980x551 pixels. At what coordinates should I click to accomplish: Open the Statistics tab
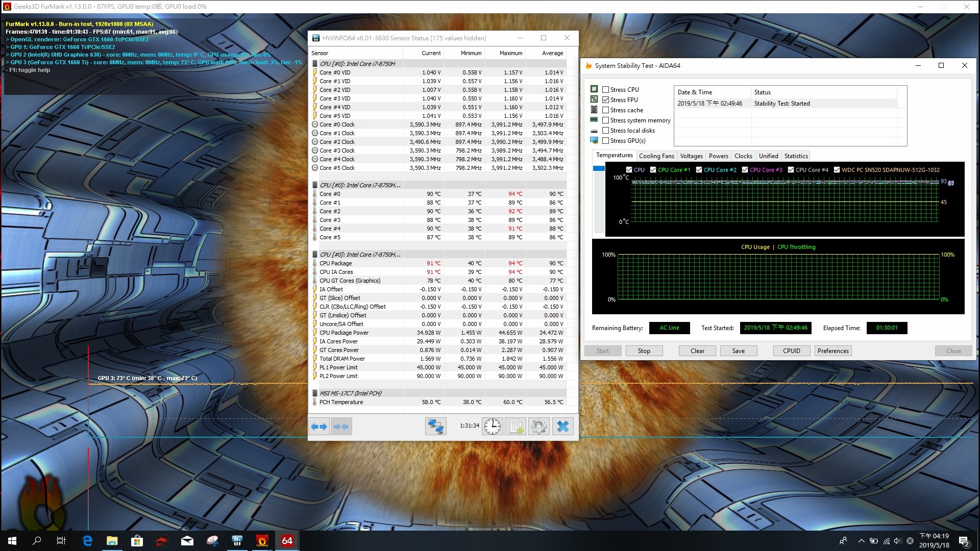[796, 156]
